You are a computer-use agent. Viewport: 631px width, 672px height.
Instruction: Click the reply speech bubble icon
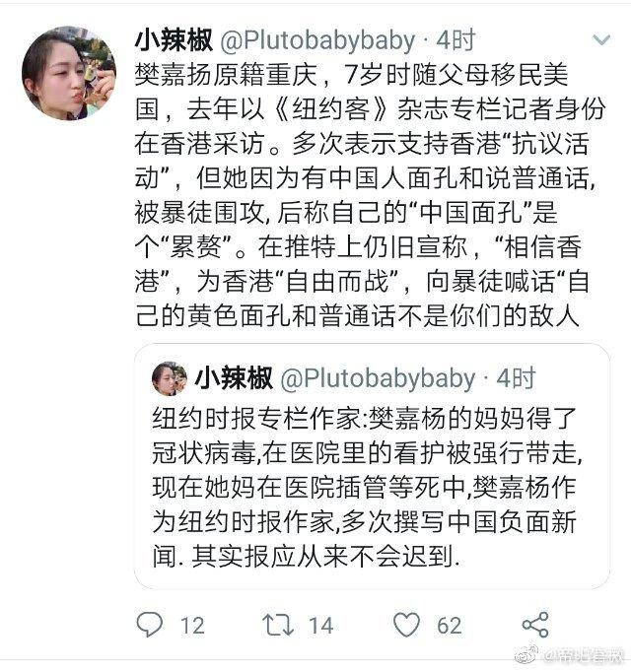click(x=149, y=625)
